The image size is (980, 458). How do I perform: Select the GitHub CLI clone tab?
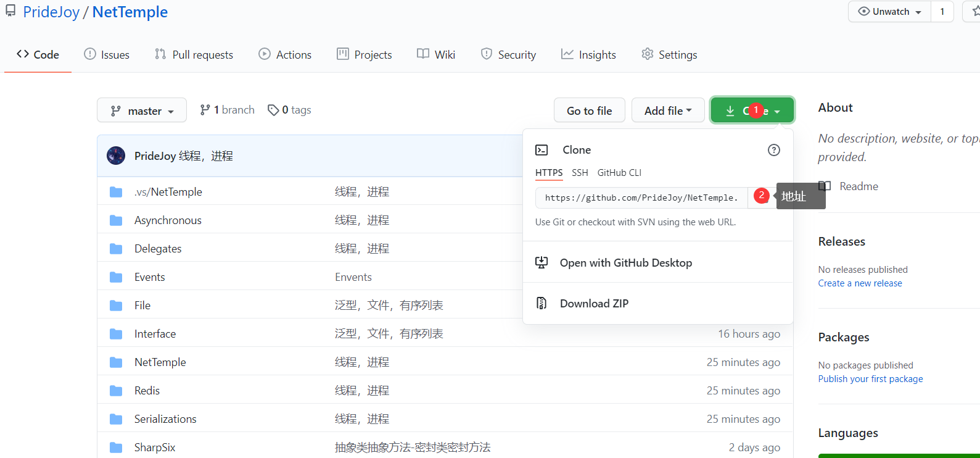point(619,173)
